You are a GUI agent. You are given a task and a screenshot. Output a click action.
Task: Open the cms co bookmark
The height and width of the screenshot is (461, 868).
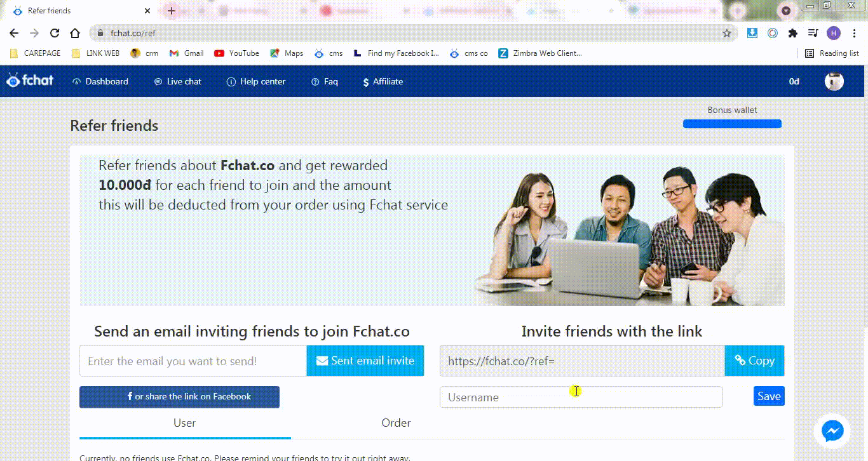[469, 53]
